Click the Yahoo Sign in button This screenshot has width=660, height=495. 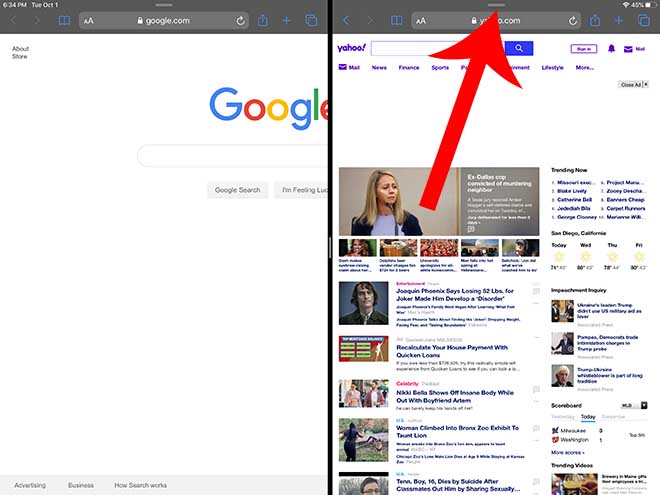pos(582,48)
